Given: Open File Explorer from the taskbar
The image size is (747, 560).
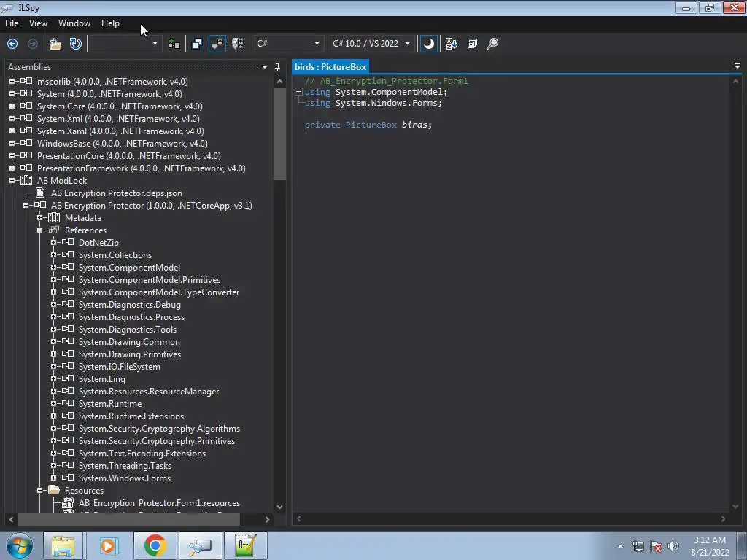Looking at the screenshot, I should [63, 545].
